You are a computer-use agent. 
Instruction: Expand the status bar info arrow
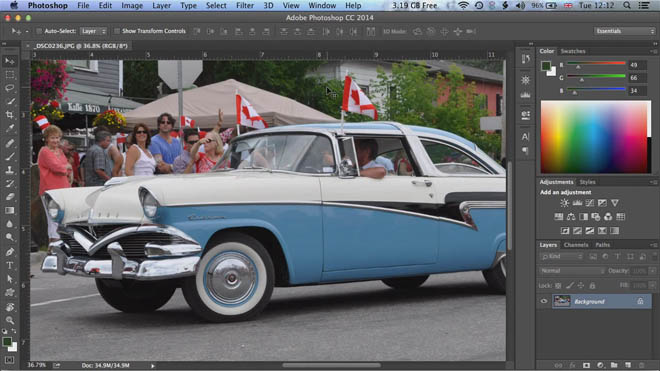152,366
